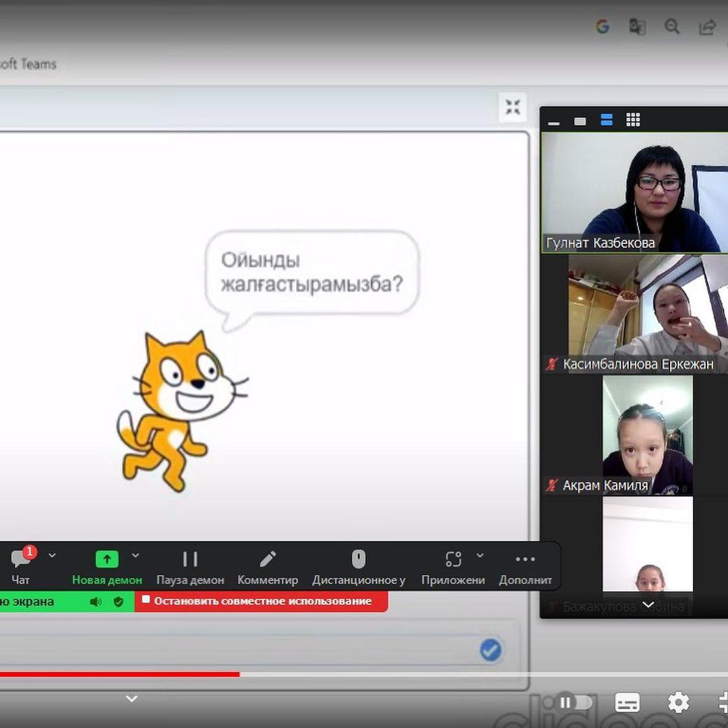
Task: Click the blue checkmark button
Action: point(491,650)
